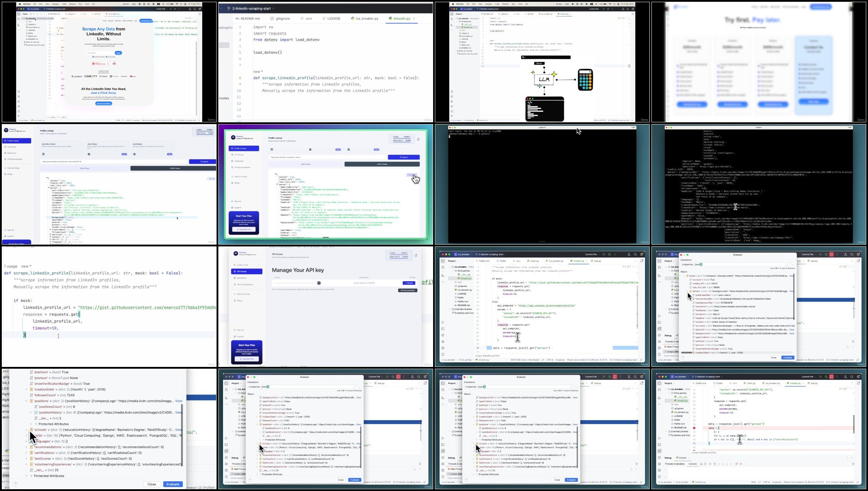Click horizontal scrollbar in Evaluate dialog showing 'success'
868x491 pixels.
[x=687, y=353]
